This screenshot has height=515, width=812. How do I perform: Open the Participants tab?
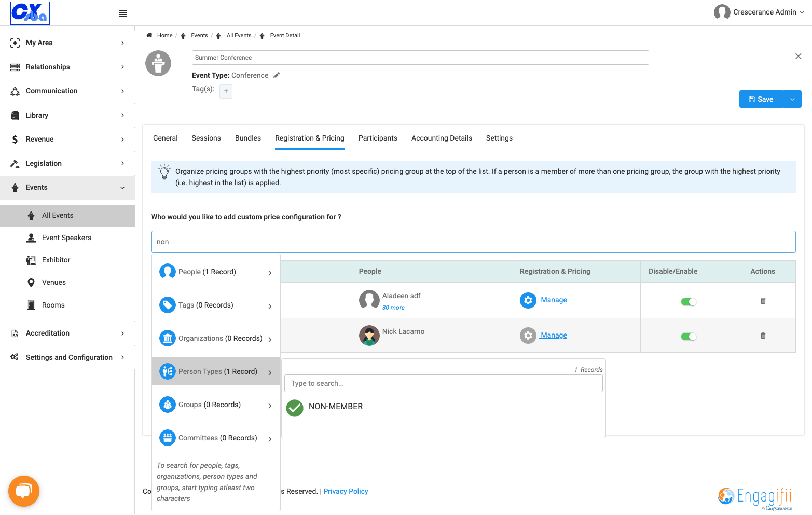point(378,138)
